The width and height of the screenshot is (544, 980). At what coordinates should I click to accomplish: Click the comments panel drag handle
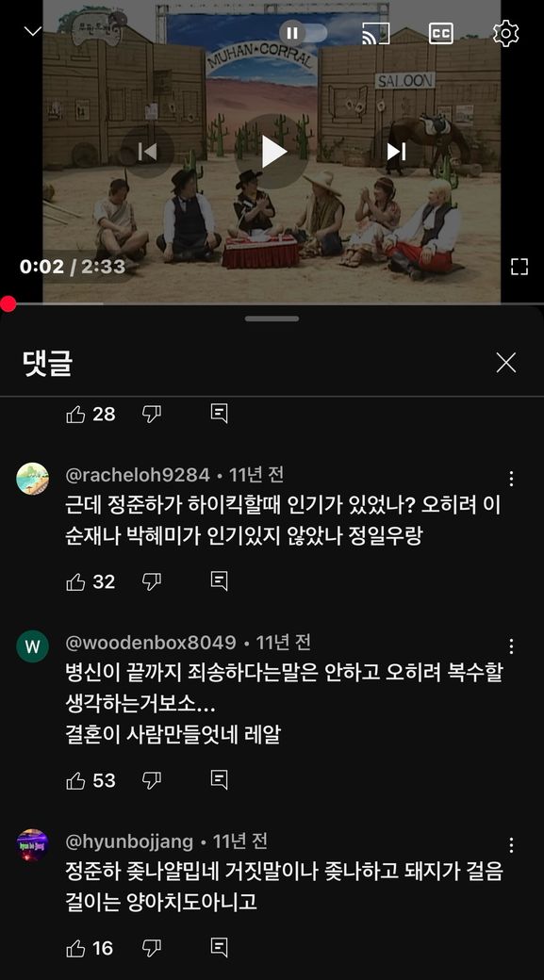tap(272, 318)
